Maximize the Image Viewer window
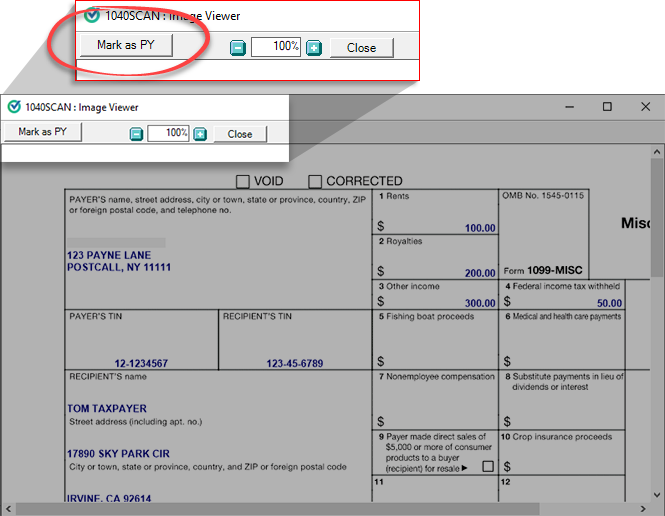665x516 pixels. tap(607, 107)
